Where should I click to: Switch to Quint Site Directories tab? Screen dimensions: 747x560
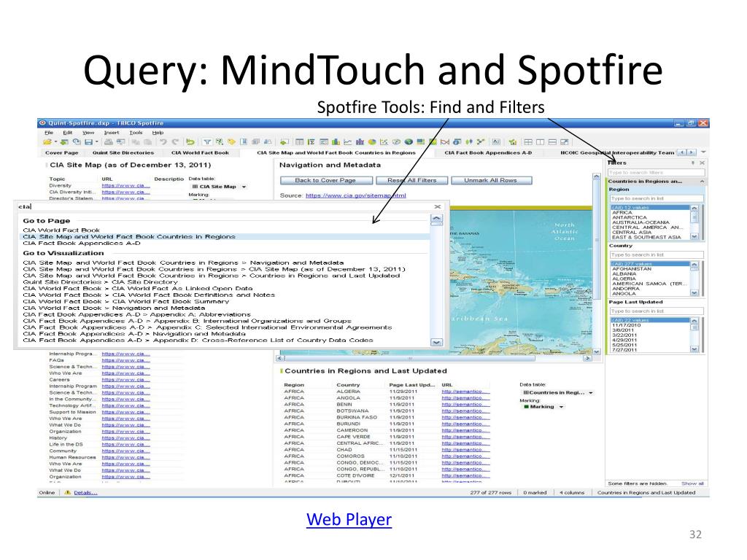pos(123,153)
